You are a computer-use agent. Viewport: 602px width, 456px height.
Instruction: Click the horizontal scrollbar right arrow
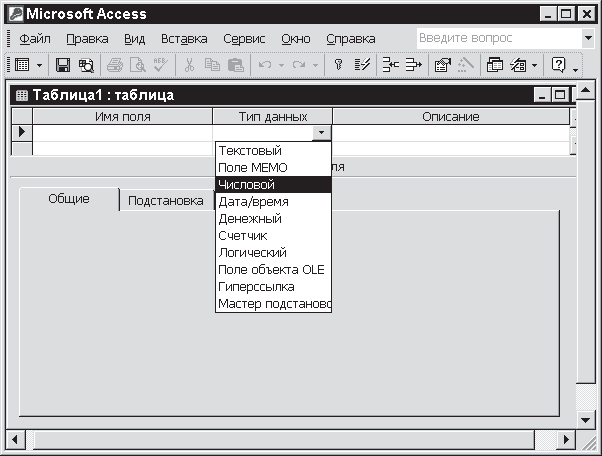(566, 440)
